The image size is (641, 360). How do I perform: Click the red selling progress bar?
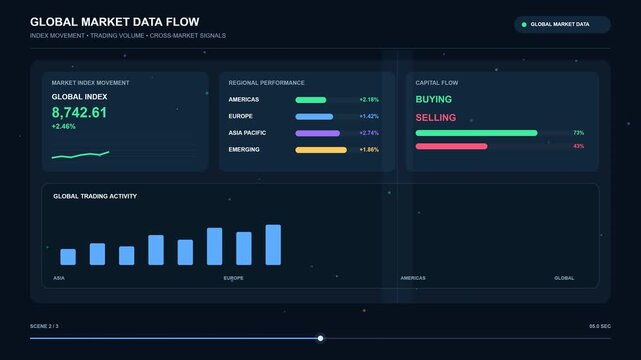pyautogui.click(x=451, y=146)
